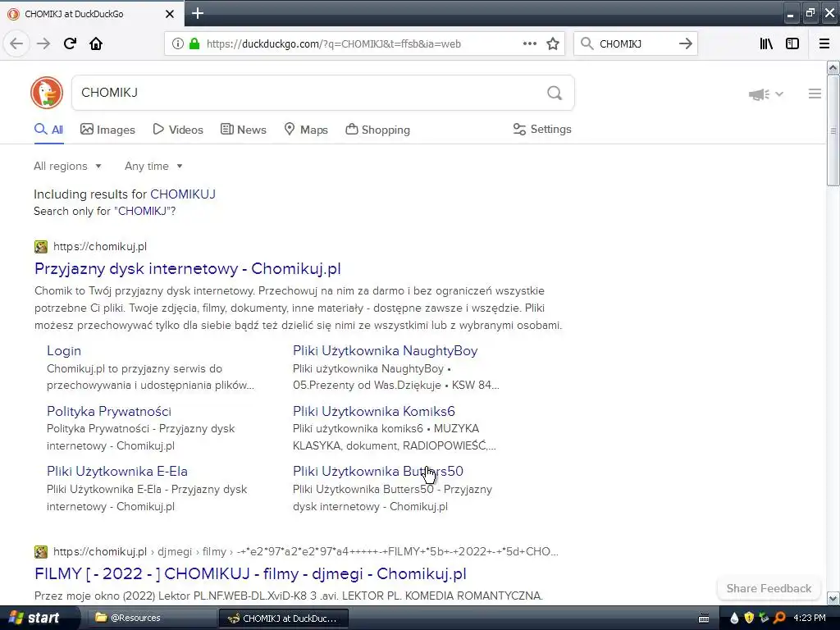Expand the Any time filter dropdown
The image size is (840, 630).
[x=153, y=166]
